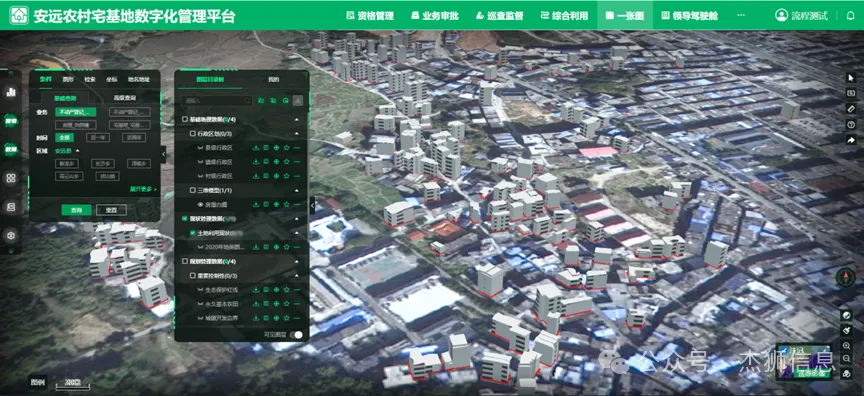Image resolution: width=864 pixels, height=396 pixels.
Task: Check the 三维模型 group checkbox
Action: (x=192, y=190)
